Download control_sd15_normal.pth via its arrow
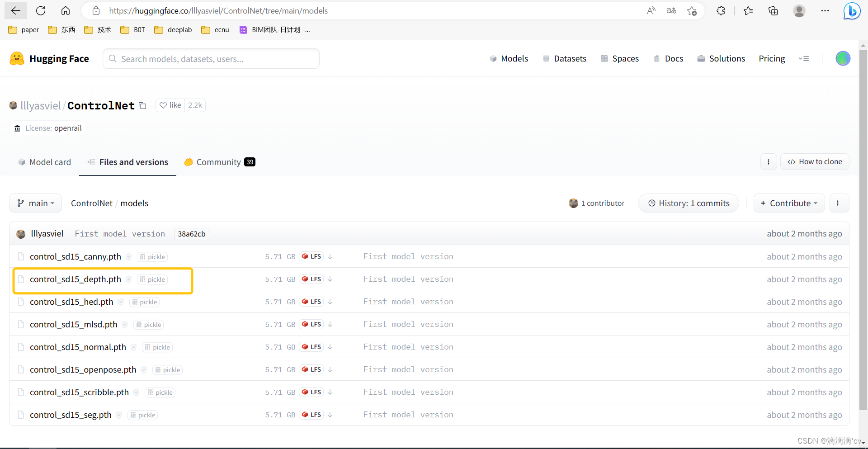 click(330, 347)
